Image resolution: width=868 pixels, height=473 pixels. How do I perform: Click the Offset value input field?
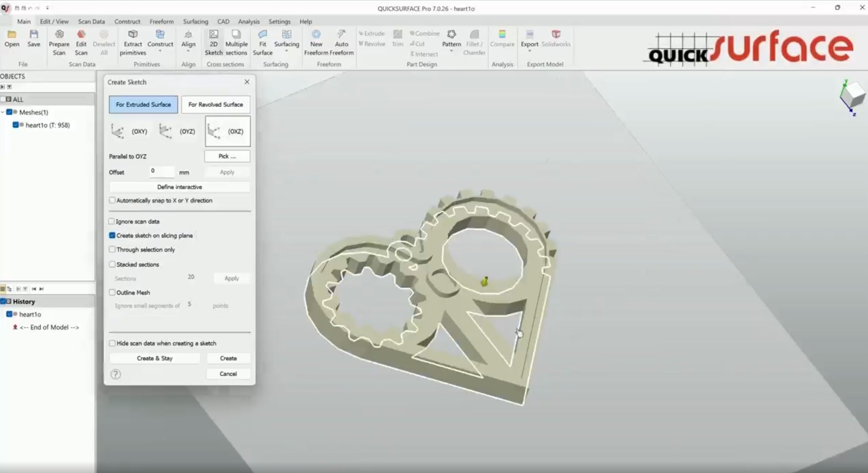coord(162,171)
